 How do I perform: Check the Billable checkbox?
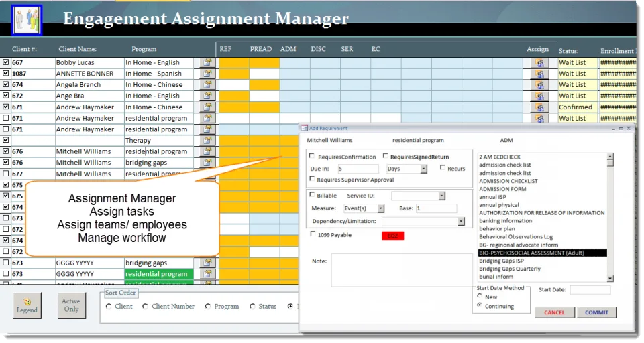click(312, 194)
